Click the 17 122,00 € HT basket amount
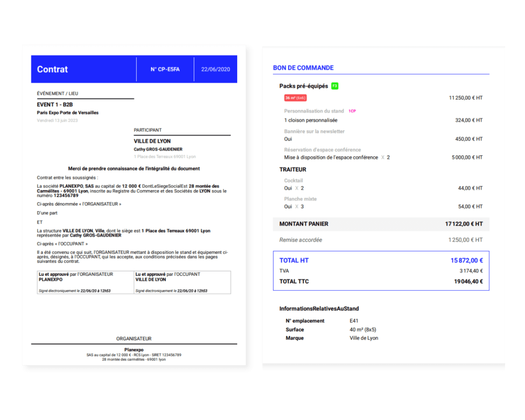Image resolution: width=525 pixels, height=420 pixels. pyautogui.click(x=464, y=224)
